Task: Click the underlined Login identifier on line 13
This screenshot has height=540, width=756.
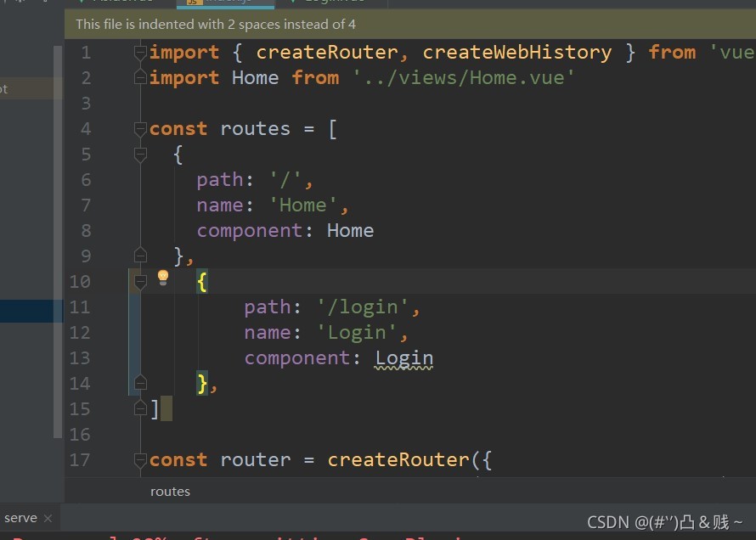Action: [x=404, y=358]
